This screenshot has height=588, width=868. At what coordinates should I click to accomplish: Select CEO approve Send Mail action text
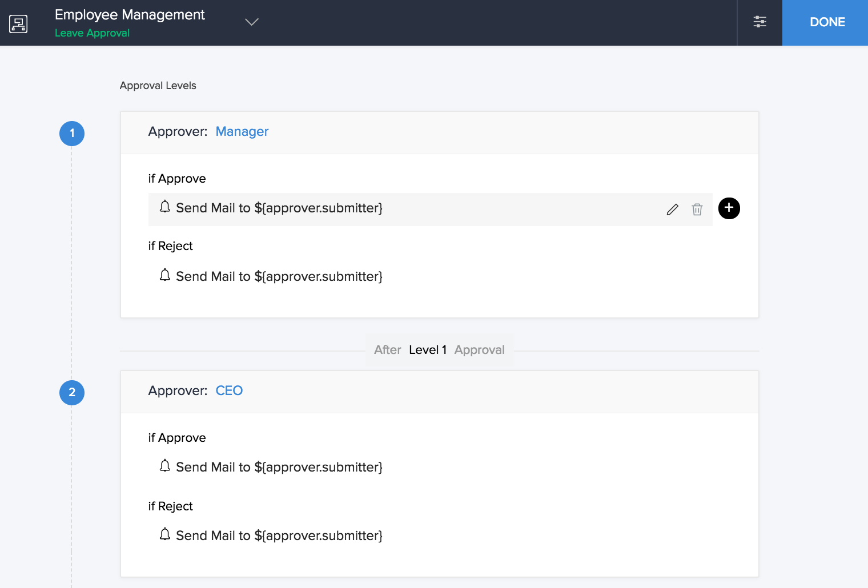[279, 468]
